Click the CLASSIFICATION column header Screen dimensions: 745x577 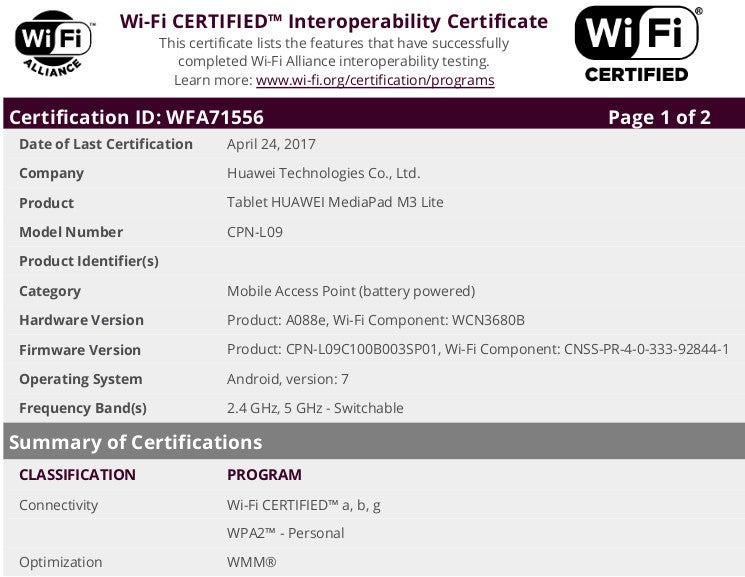coord(77,474)
